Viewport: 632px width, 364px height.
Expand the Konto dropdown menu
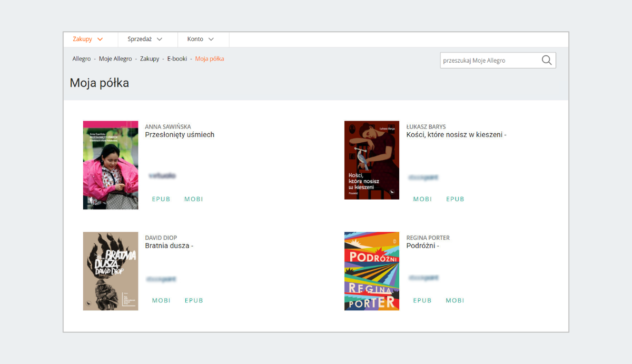pyautogui.click(x=201, y=39)
